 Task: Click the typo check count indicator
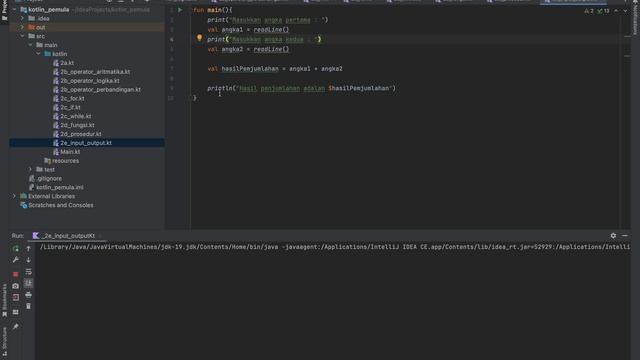coord(603,11)
